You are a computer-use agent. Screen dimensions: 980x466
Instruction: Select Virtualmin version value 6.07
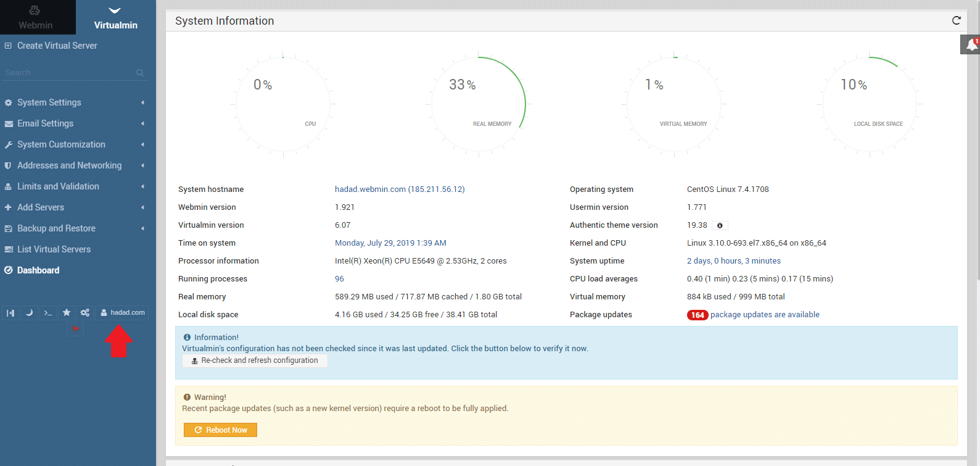coord(342,225)
